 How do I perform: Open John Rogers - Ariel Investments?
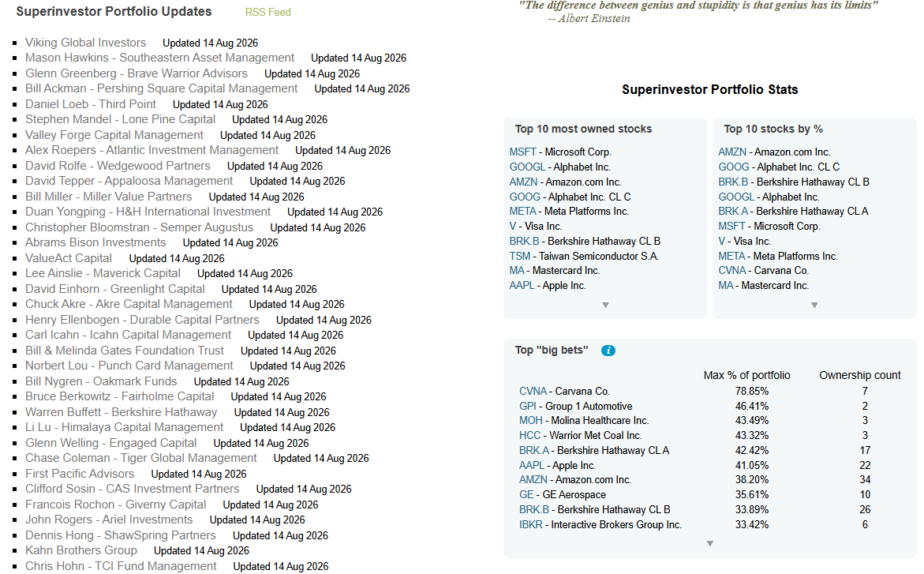pos(109,520)
